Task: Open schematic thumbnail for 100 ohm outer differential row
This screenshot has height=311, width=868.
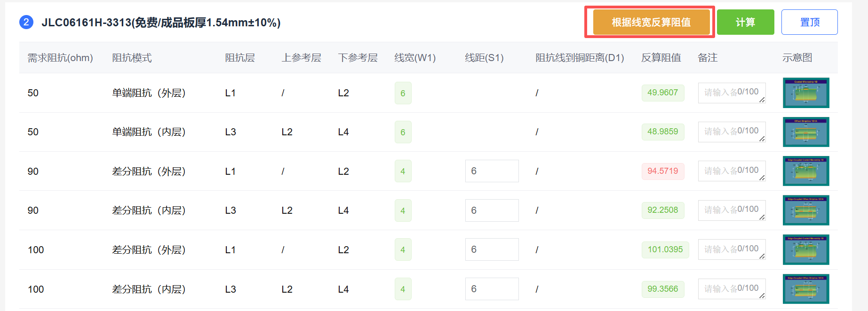Action: (805, 249)
